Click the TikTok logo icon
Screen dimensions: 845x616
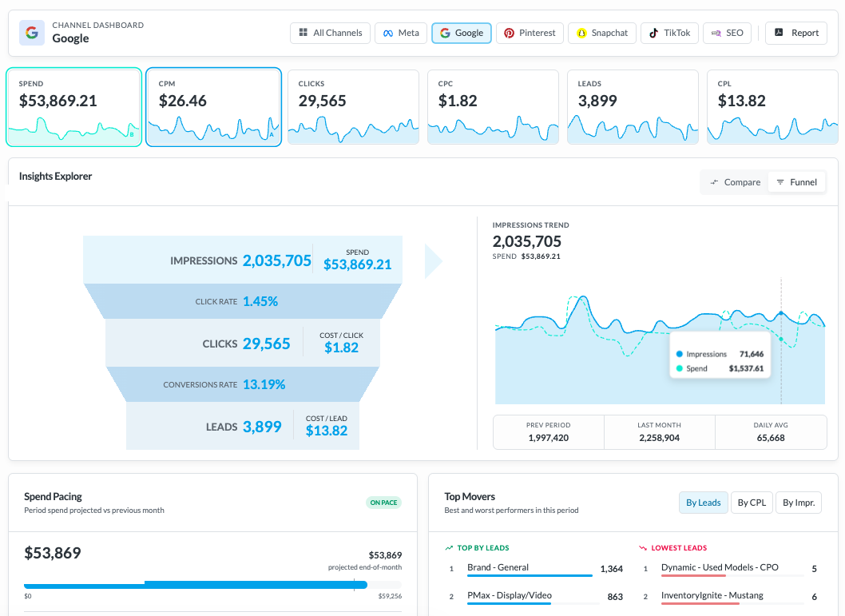click(x=653, y=34)
